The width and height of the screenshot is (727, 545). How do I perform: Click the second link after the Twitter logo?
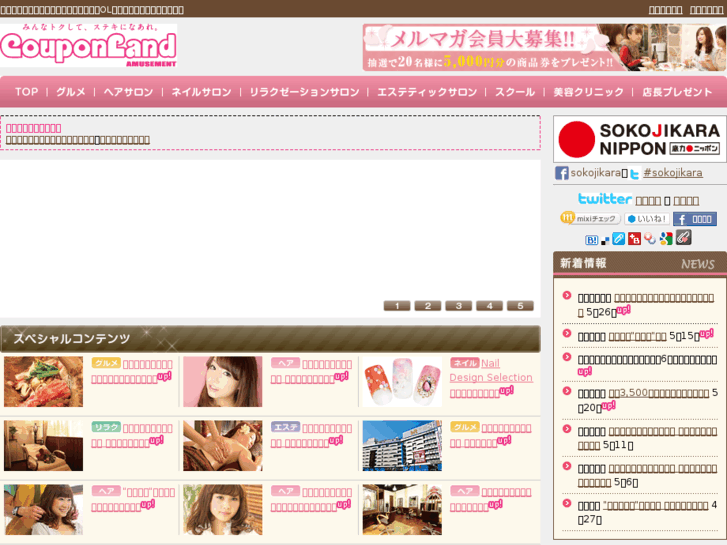pos(686,201)
